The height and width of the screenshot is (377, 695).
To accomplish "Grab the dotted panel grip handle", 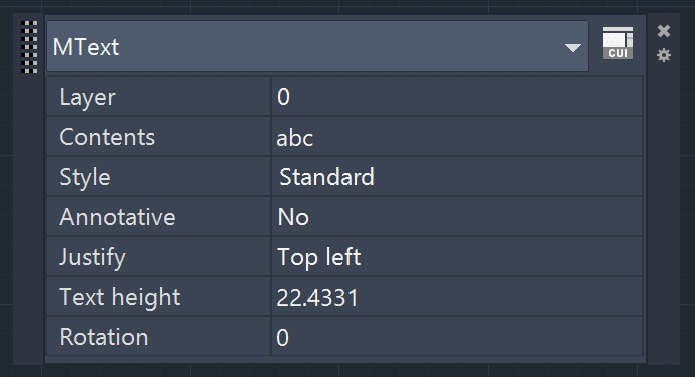I will click(29, 47).
